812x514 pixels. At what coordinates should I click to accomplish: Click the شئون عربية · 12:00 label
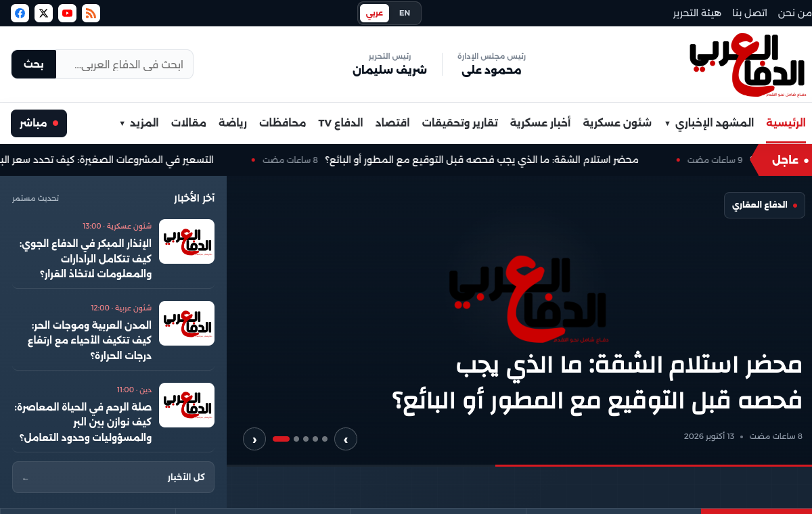point(122,308)
